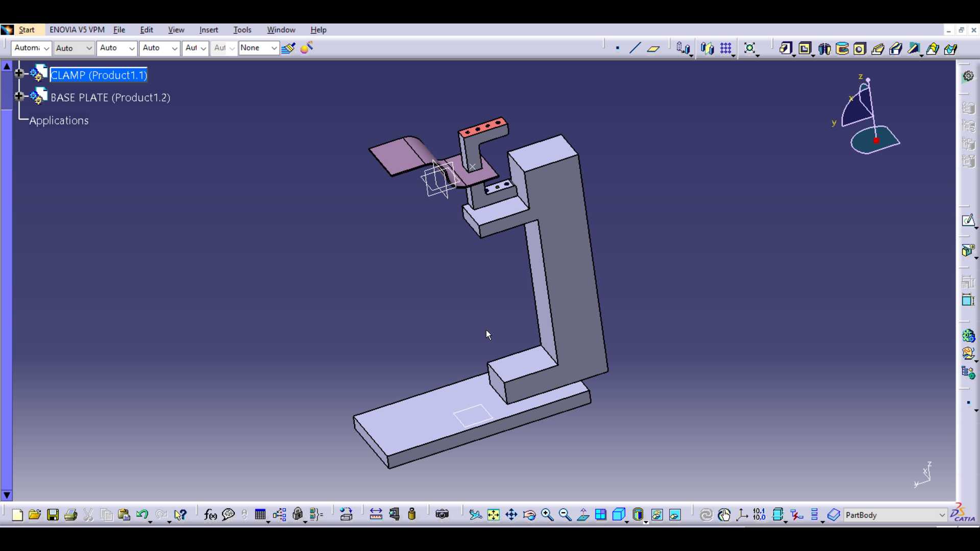Toggle the Hide/Show icon
This screenshot has width=980, height=551.
point(657,515)
